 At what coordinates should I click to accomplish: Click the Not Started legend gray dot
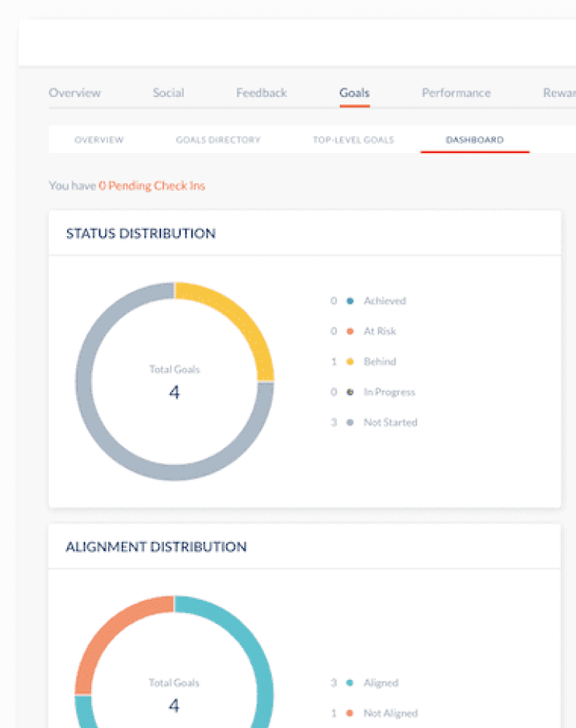coord(350,423)
